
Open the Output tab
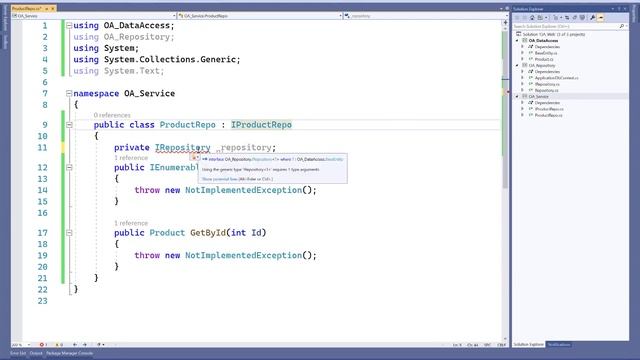36,353
